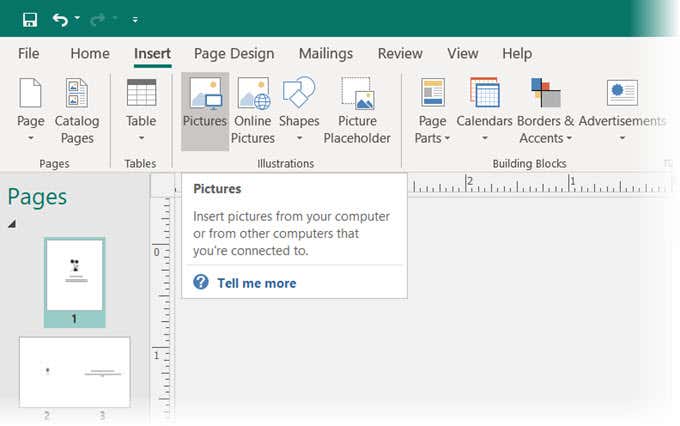Click the Undo arrow icon
680x426 pixels.
61,19
